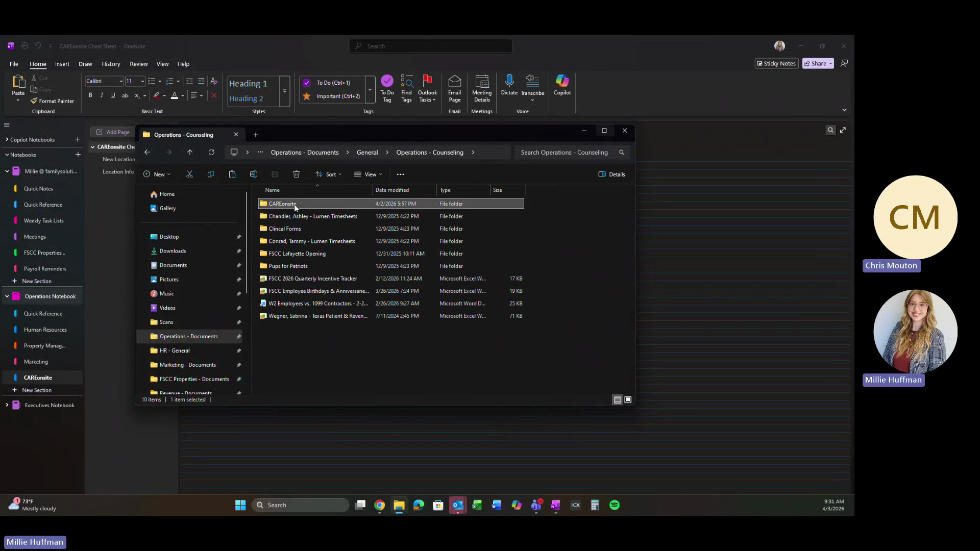Viewport: 980px width, 551px height.
Task: Click the Email Page icon in OneNote
Action: coord(454,88)
